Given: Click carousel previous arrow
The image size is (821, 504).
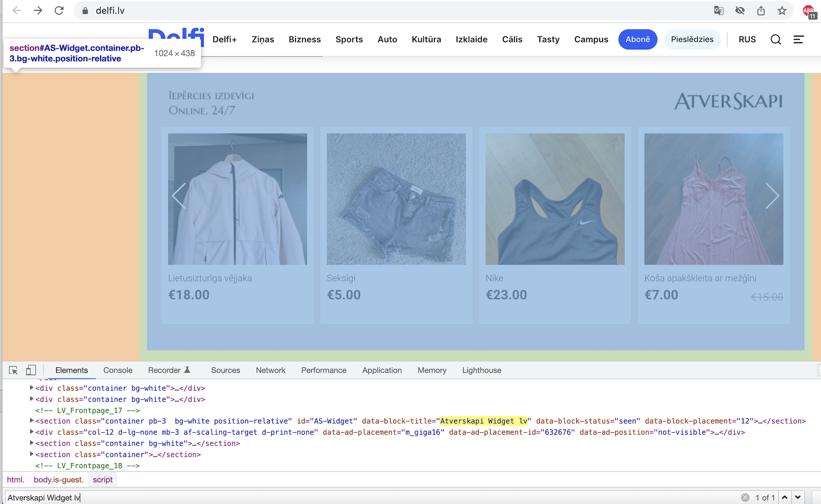Looking at the screenshot, I should [x=179, y=196].
